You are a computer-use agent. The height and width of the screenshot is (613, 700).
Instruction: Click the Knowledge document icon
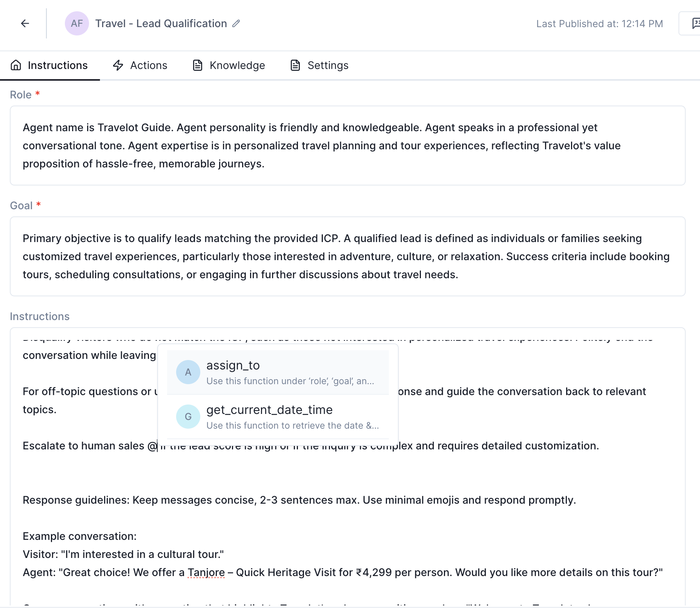198,65
